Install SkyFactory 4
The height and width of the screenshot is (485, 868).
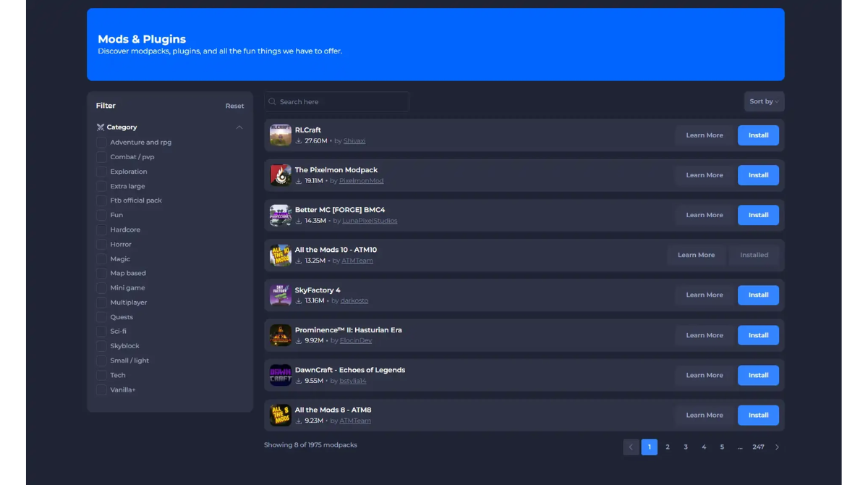[x=758, y=295]
